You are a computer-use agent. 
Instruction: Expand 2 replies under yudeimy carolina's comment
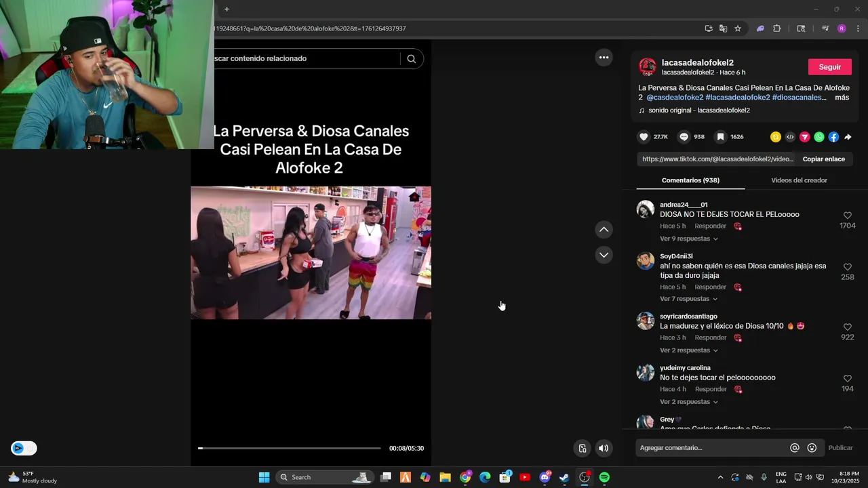[688, 402]
